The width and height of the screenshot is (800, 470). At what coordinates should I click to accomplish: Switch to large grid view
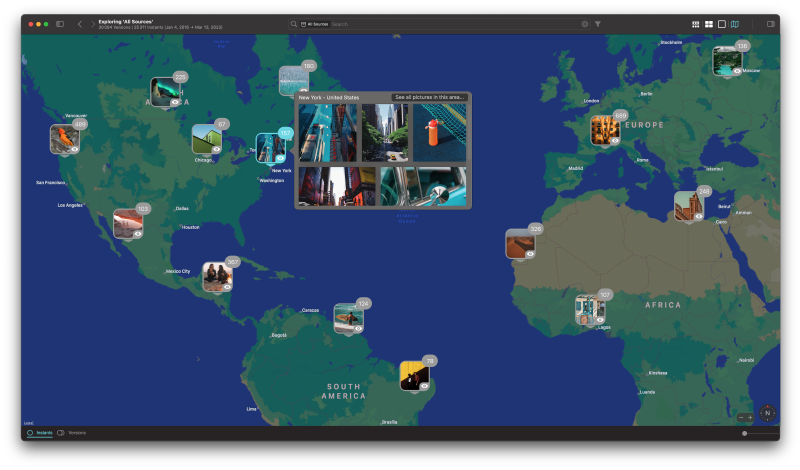pos(709,24)
